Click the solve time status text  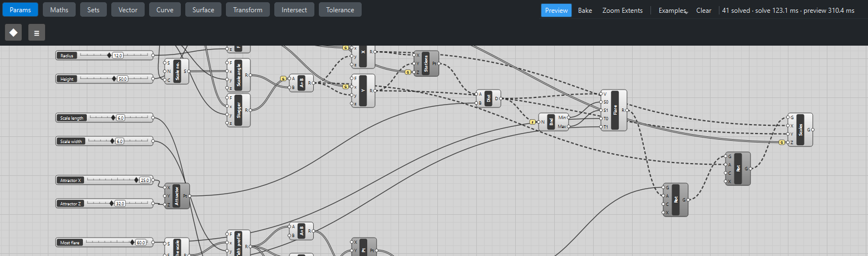pyautogui.click(x=788, y=10)
